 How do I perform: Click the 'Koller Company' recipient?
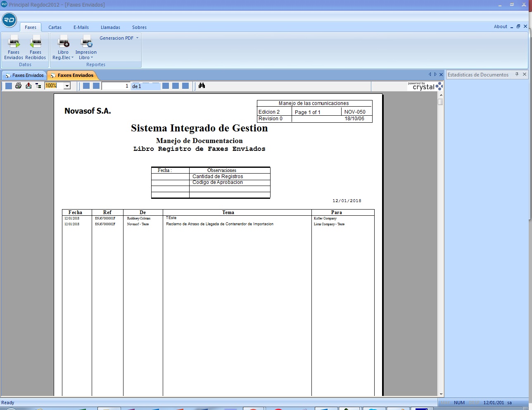[x=325, y=218]
